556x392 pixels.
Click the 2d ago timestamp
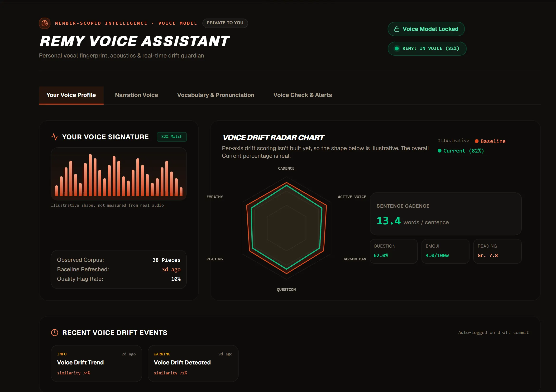[x=129, y=354]
